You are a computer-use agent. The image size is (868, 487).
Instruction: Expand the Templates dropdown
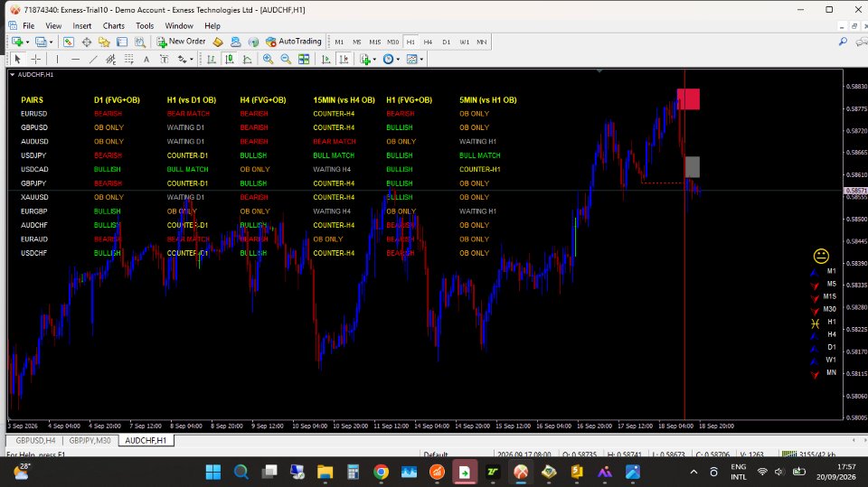pyautogui.click(x=421, y=60)
